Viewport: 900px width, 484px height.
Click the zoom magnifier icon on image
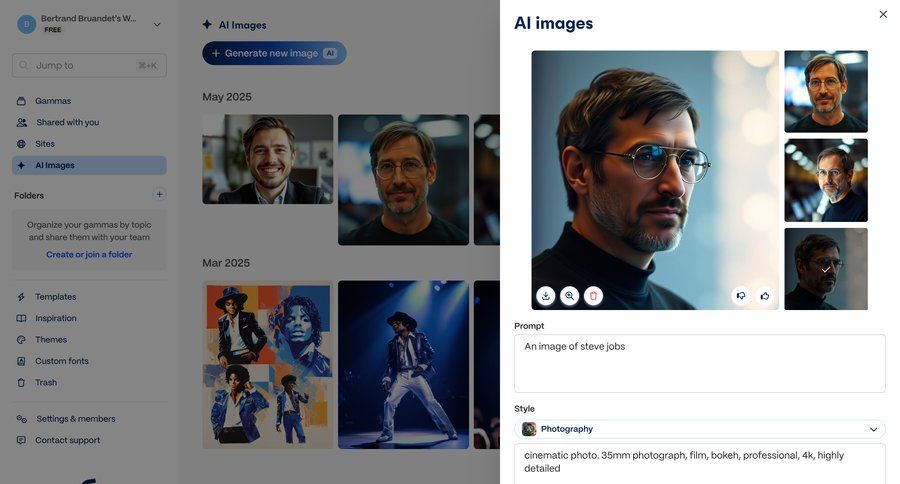click(569, 295)
